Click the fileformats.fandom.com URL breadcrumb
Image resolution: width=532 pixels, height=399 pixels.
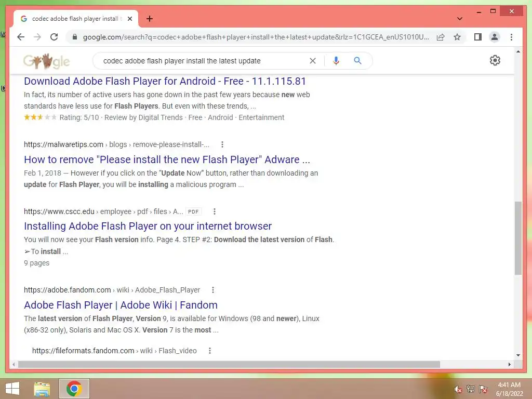click(114, 351)
